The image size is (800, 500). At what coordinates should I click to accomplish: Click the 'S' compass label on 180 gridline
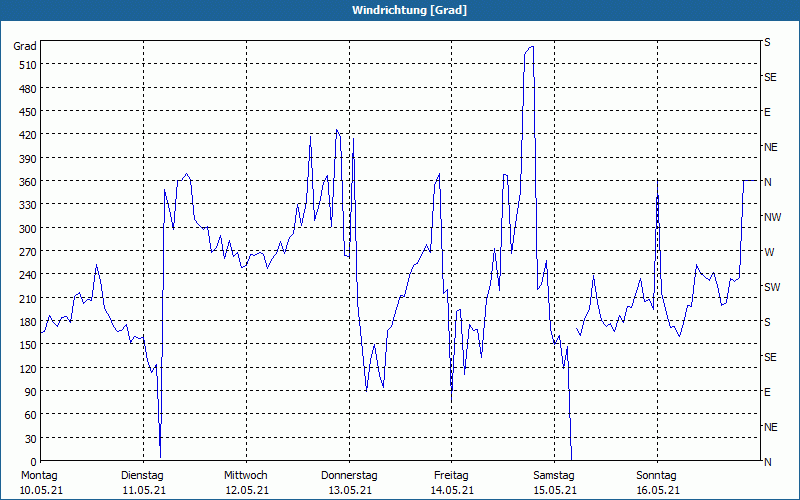point(767,322)
